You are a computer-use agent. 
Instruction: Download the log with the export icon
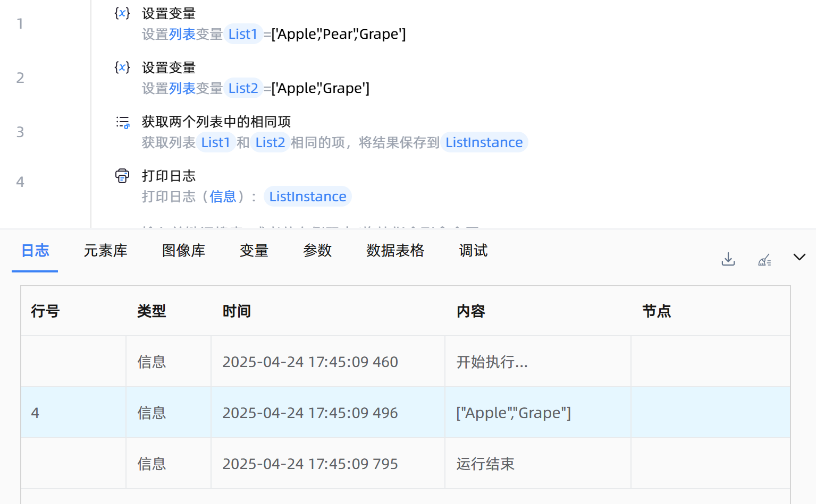click(728, 259)
